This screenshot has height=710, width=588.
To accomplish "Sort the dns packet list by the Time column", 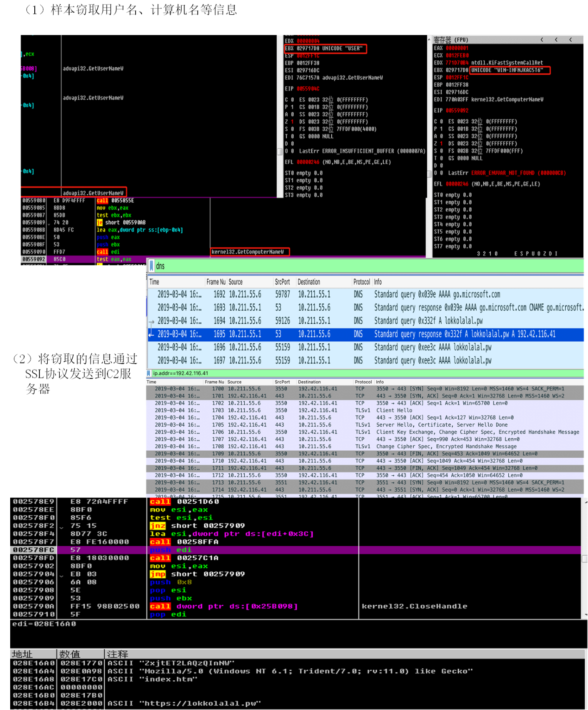I will coord(154,282).
